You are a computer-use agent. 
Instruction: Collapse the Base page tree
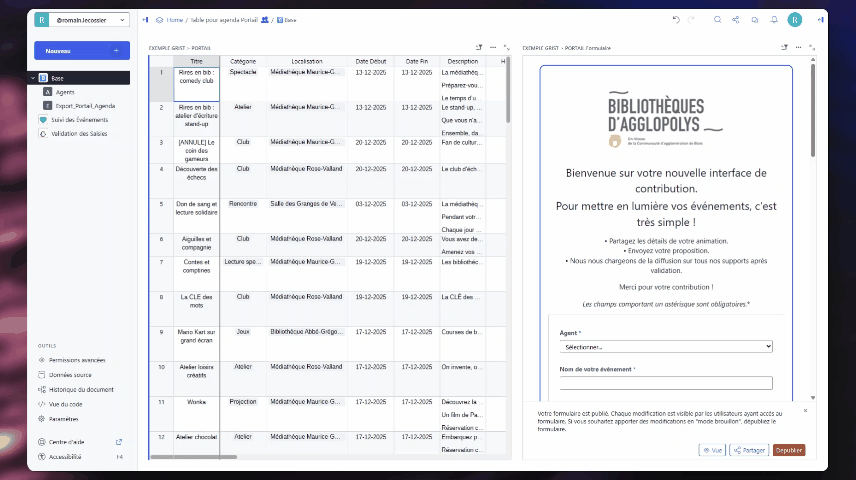point(34,77)
